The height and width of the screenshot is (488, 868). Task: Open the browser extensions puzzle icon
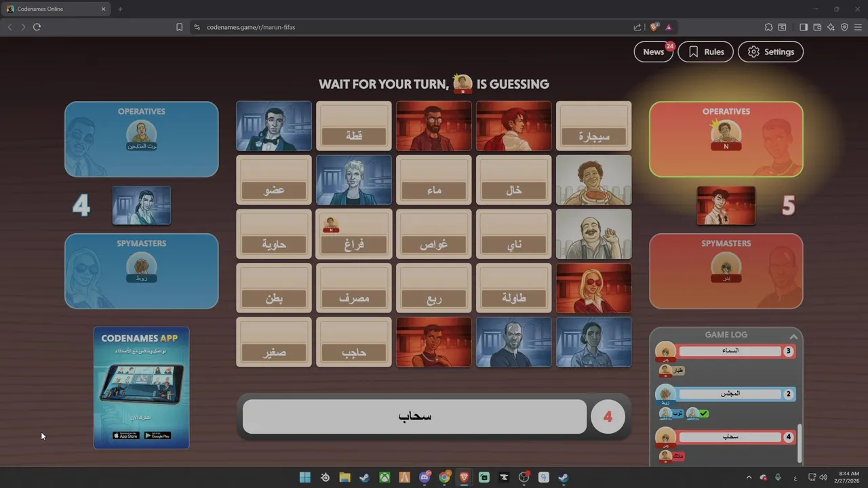pyautogui.click(x=768, y=27)
